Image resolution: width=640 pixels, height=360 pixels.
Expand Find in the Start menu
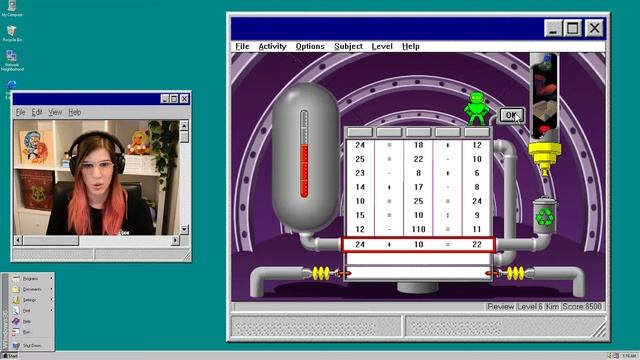32,311
